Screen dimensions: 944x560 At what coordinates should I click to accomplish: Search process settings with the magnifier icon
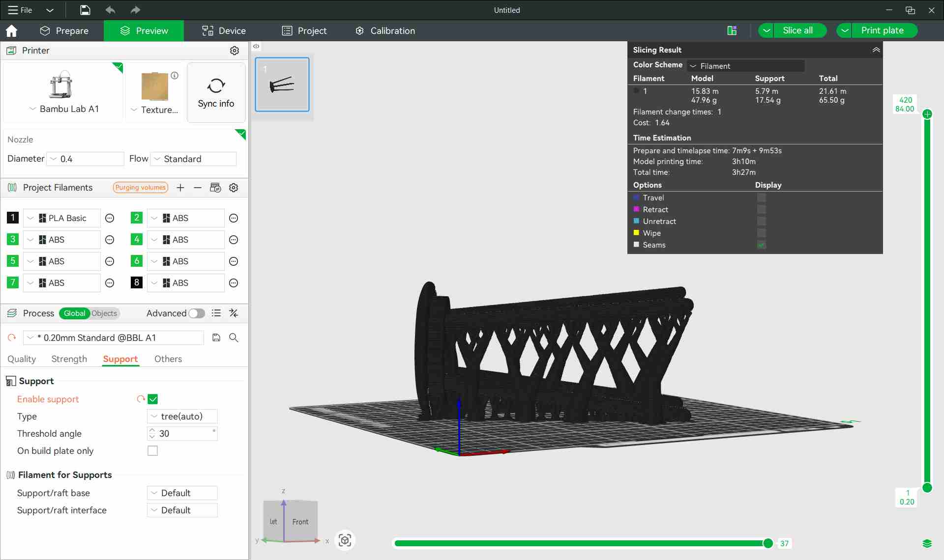tap(234, 338)
